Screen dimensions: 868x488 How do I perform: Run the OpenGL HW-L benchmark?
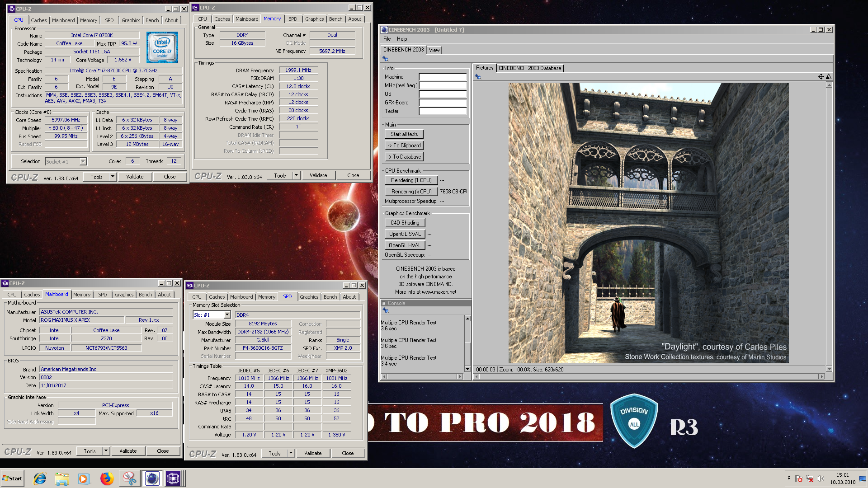(x=405, y=245)
